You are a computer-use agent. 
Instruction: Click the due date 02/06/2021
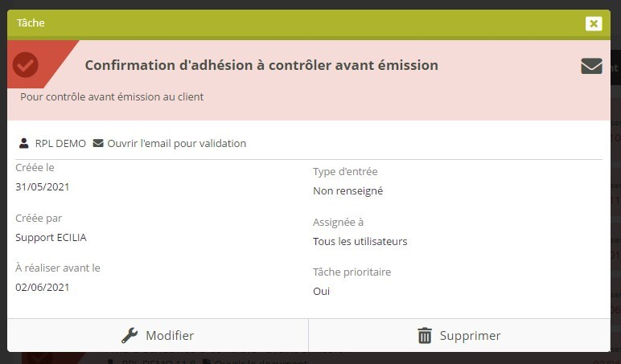coord(43,287)
